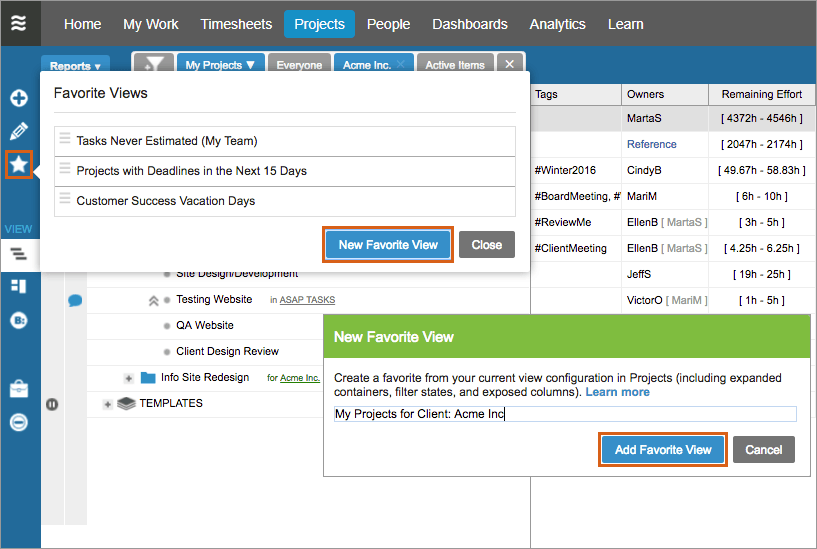The height and width of the screenshot is (549, 817).
Task: Click the favorite view name text field
Action: tap(564, 414)
